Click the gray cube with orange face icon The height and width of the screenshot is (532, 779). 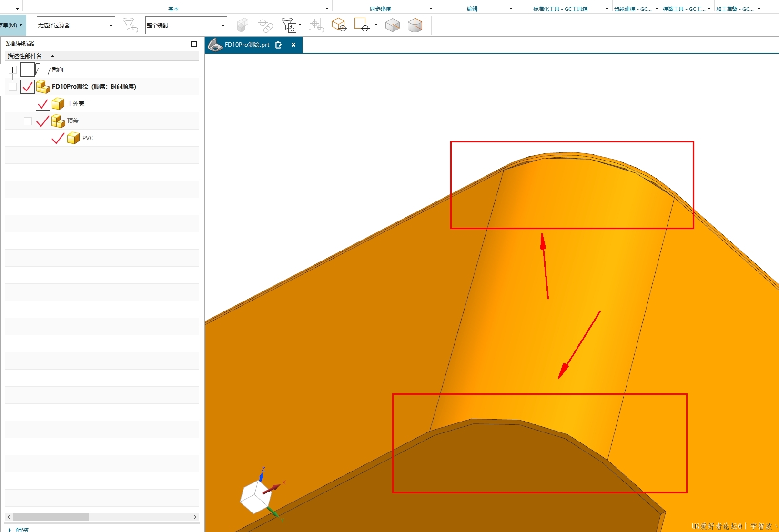(x=415, y=25)
